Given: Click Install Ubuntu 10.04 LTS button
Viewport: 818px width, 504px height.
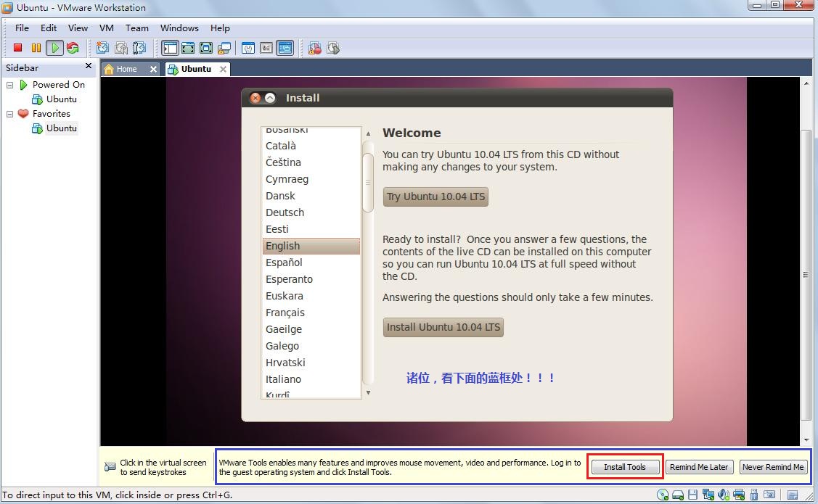Looking at the screenshot, I should pyautogui.click(x=443, y=327).
